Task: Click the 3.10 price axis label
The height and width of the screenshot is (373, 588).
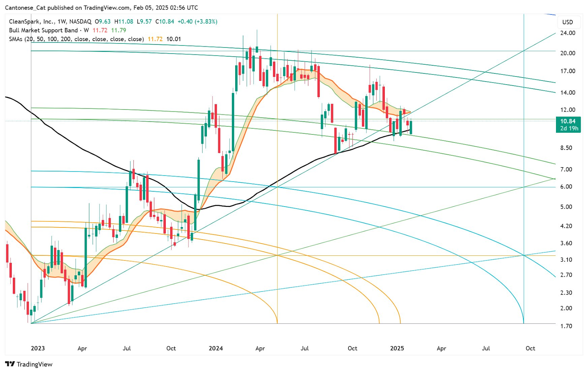Action: (x=566, y=260)
